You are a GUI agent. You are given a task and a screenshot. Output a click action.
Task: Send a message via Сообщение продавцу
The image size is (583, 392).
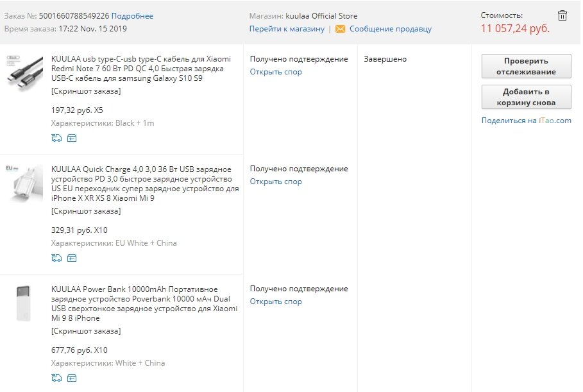(391, 29)
